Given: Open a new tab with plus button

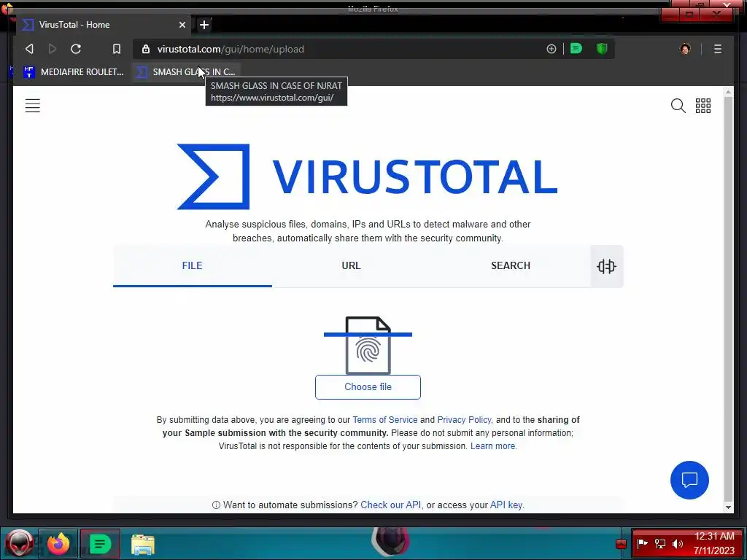Looking at the screenshot, I should [204, 25].
